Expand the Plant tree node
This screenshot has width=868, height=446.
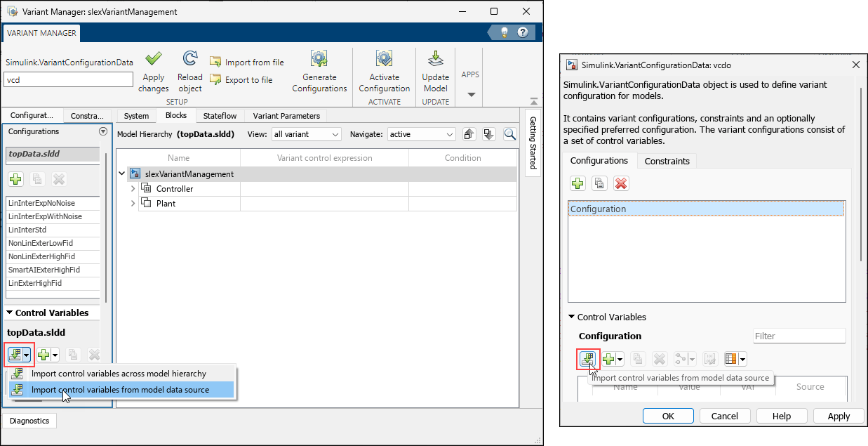pyautogui.click(x=133, y=203)
